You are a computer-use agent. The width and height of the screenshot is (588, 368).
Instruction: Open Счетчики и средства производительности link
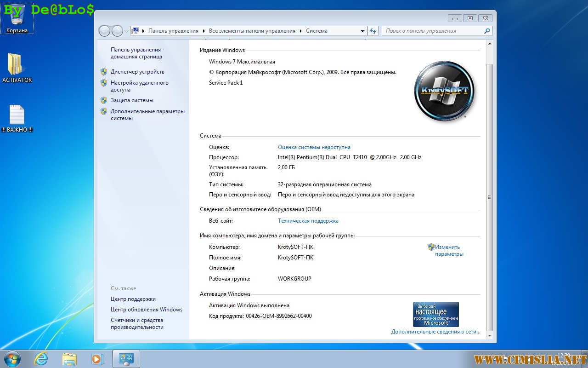click(x=137, y=323)
